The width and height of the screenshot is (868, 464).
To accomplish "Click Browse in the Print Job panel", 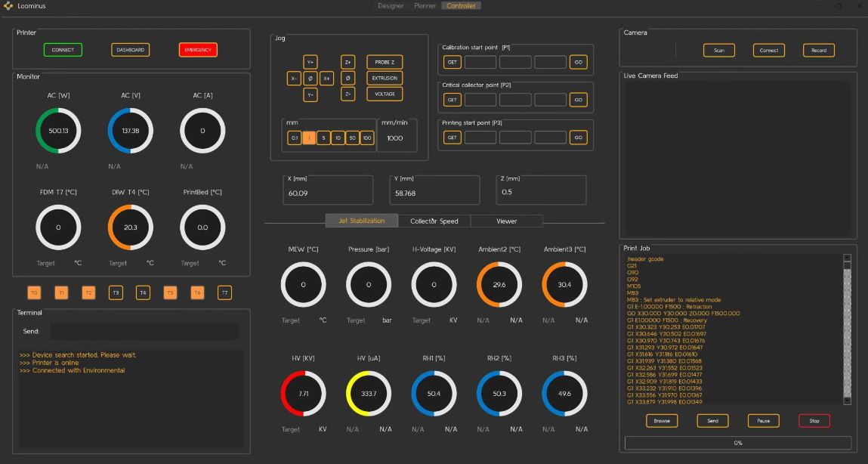I will [662, 421].
